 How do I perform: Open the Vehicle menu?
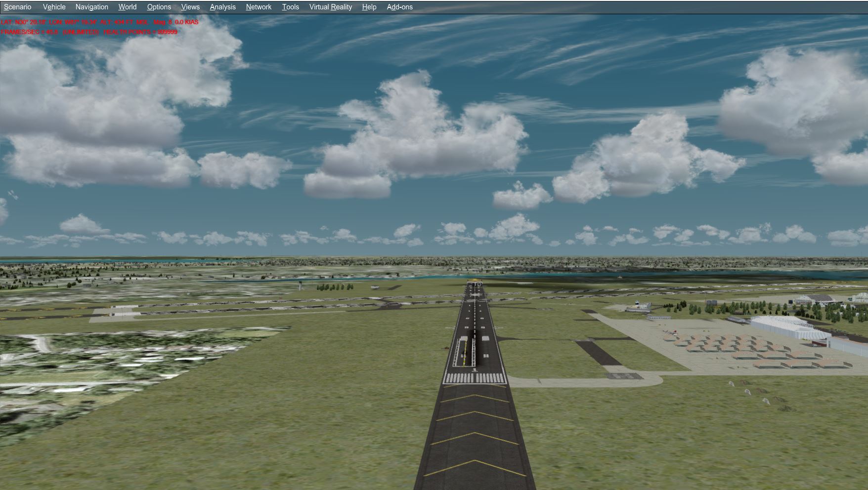tap(54, 7)
